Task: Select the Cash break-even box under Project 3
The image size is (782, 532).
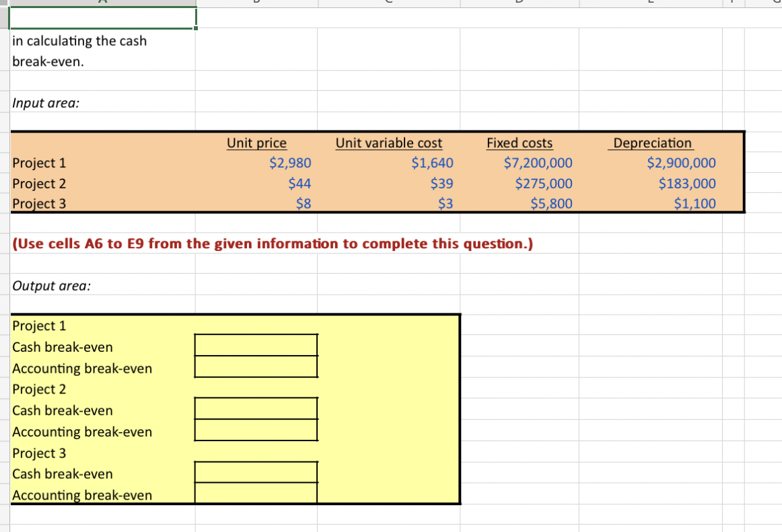Action: coord(256,471)
